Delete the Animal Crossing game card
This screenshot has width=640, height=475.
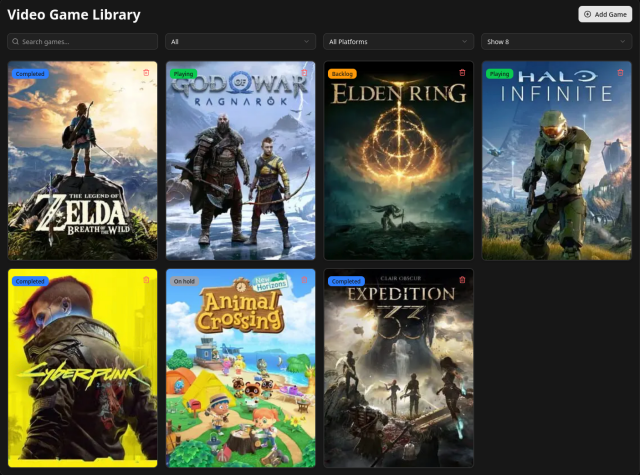(304, 280)
